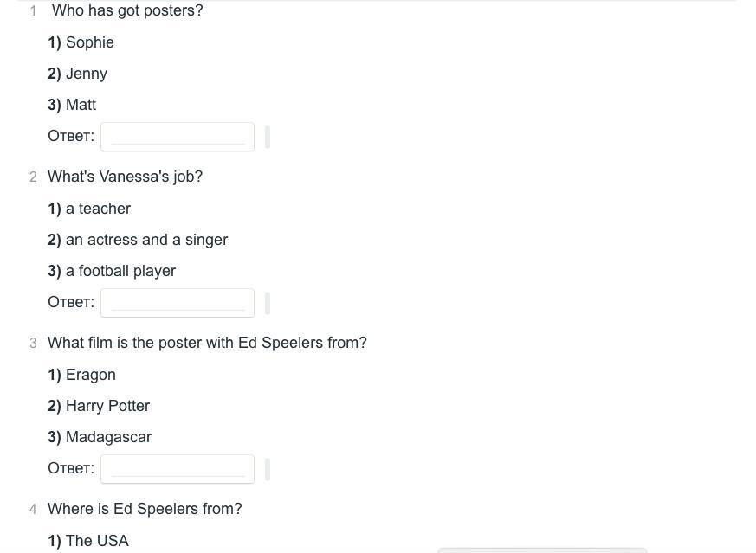Click the question text 'What's Vanessa's job?'
This screenshot has height=553, width=756.
(125, 177)
